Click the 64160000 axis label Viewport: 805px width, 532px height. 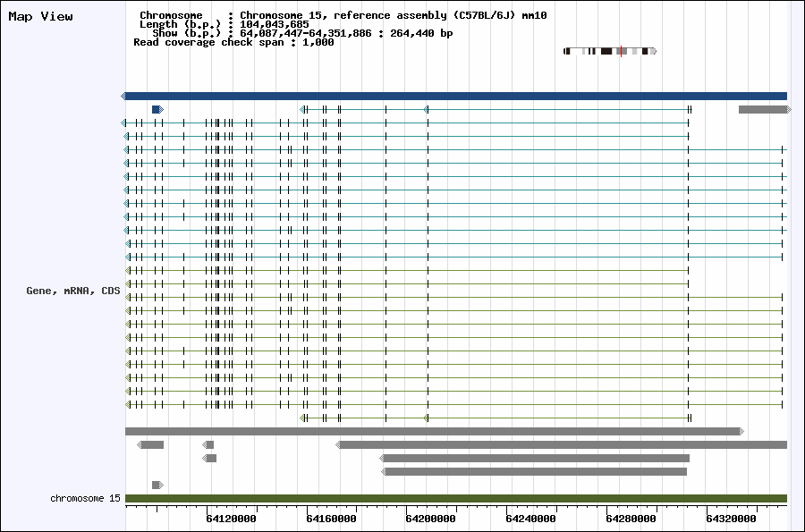pos(331,519)
